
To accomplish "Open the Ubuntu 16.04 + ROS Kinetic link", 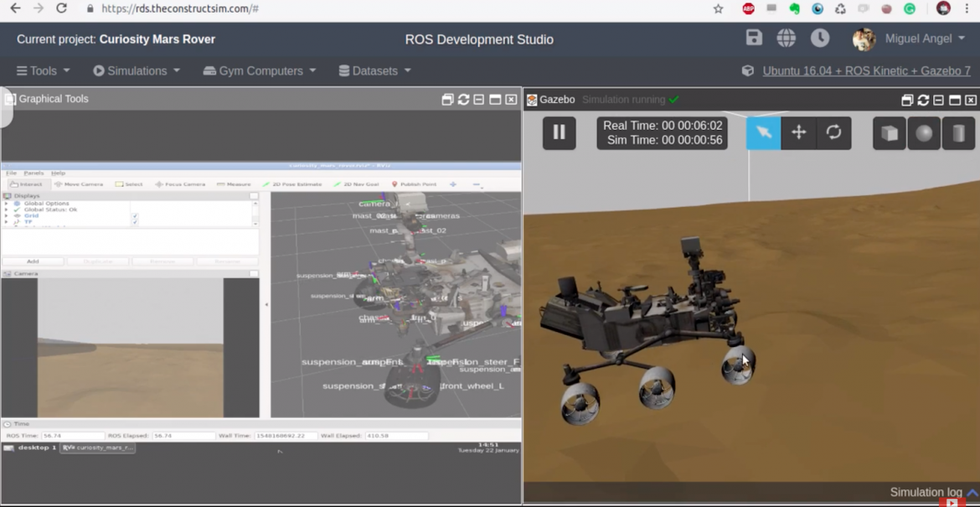I will pyautogui.click(x=866, y=71).
